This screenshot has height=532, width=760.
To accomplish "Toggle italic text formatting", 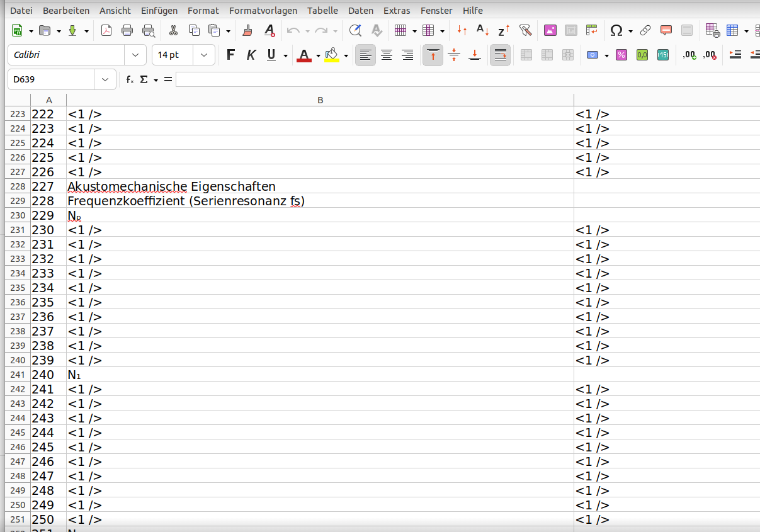I will point(251,55).
